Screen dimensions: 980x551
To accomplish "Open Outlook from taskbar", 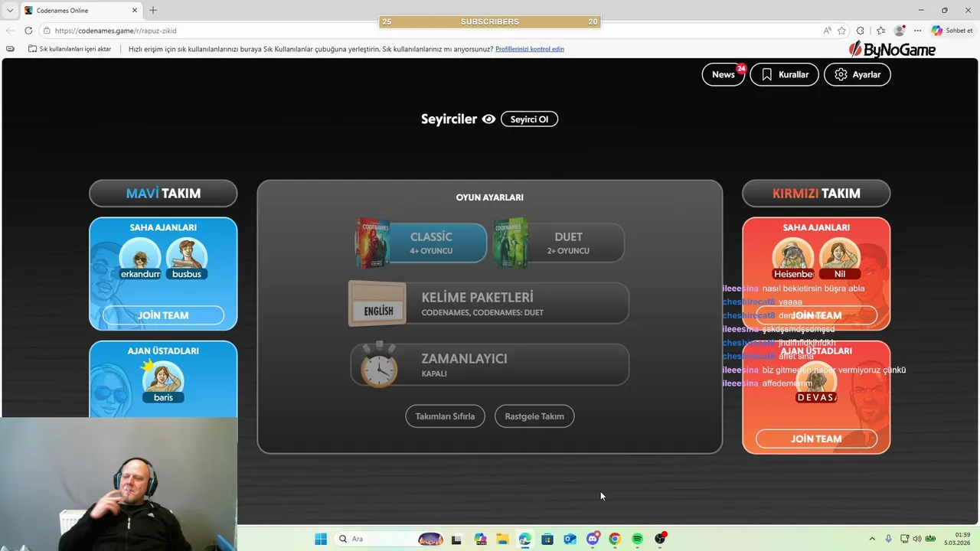I will [570, 539].
